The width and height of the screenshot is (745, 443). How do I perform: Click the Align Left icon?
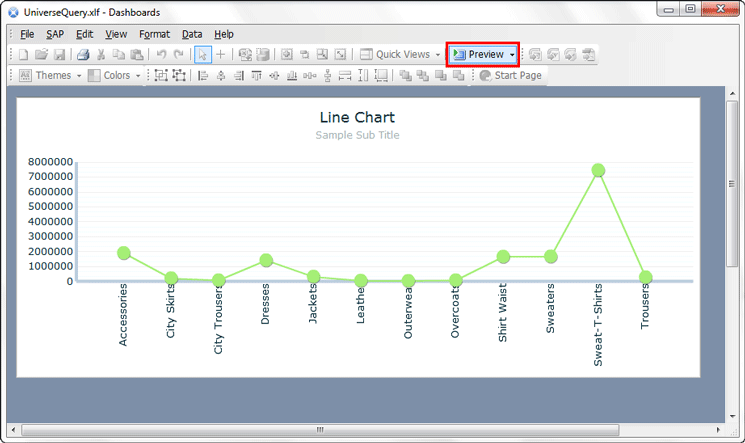tap(203, 75)
